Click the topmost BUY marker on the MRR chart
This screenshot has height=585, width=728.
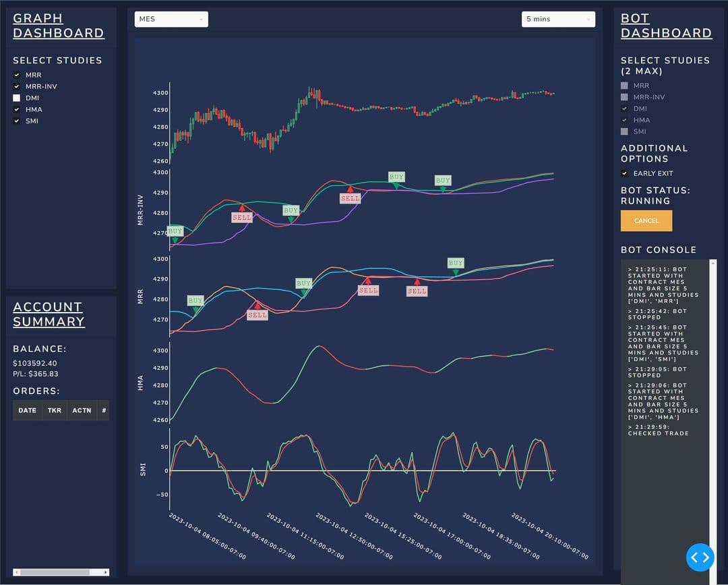[455, 263]
